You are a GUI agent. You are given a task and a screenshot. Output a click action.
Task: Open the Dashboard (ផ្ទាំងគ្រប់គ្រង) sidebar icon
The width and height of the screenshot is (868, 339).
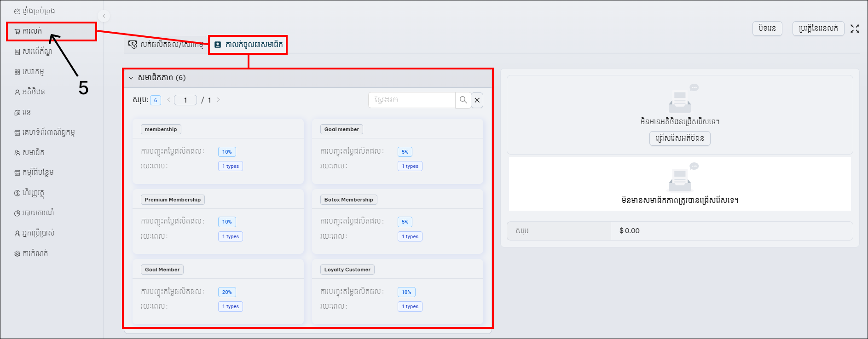[17, 11]
